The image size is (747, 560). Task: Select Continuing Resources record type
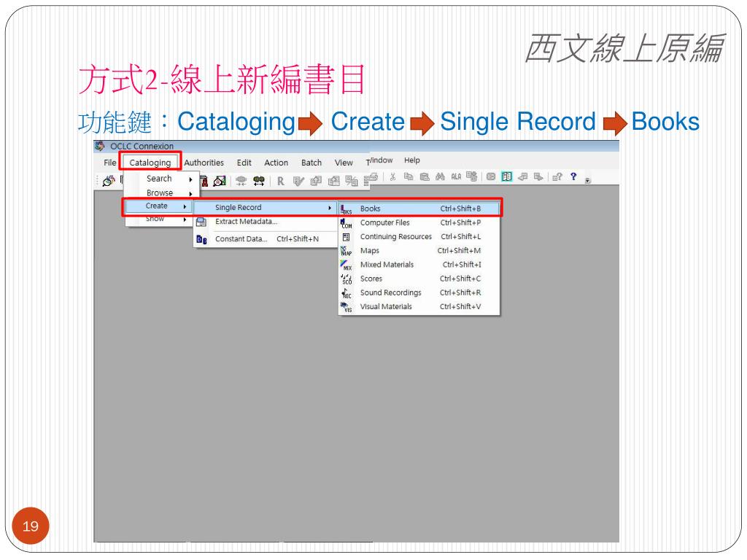pos(395,237)
